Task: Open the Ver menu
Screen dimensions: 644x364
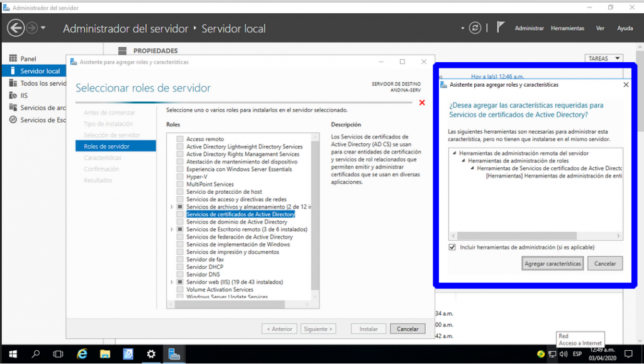Action: tap(600, 28)
